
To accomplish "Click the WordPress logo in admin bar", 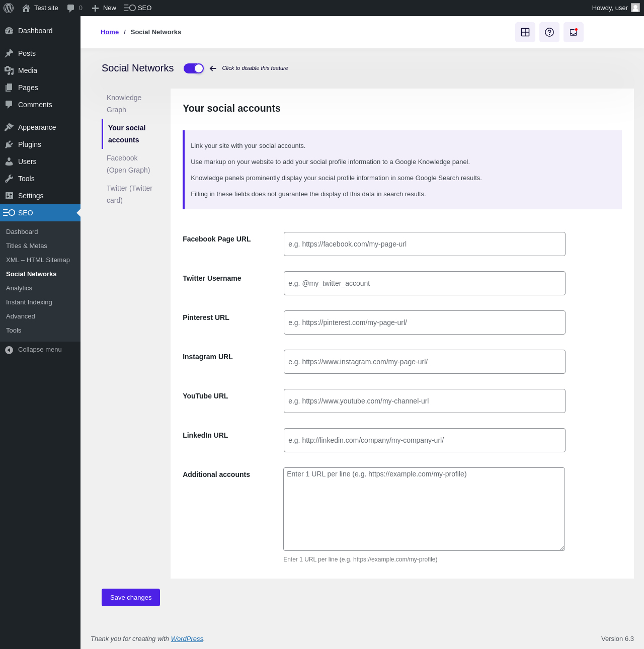I will pos(9,8).
